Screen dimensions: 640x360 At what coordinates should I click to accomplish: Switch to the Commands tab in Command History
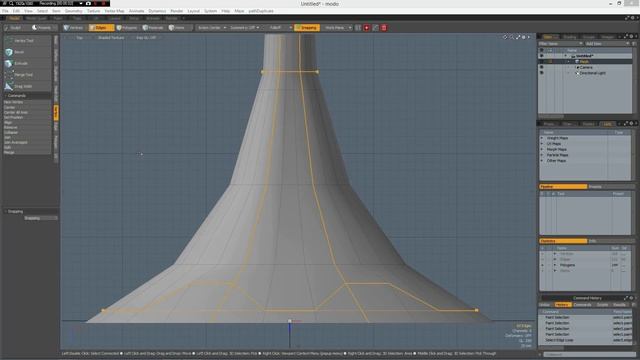(x=582, y=305)
